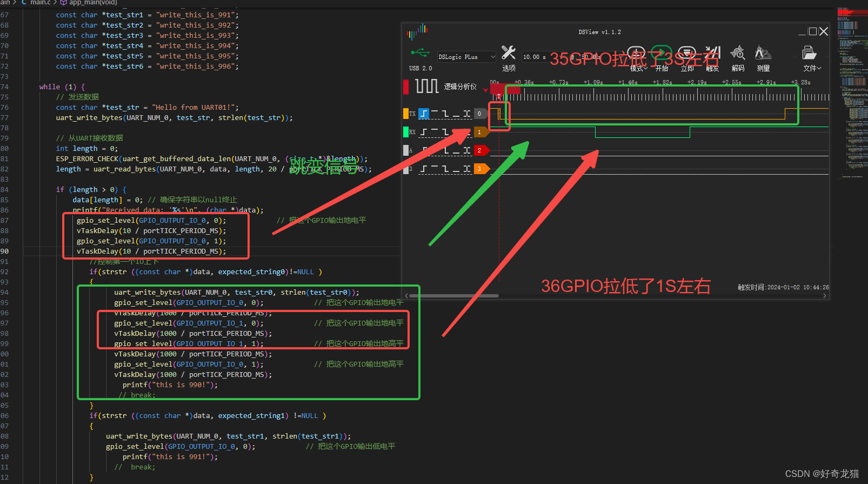This screenshot has width=868, height=484.
Task: Click DSView horizontal scrollbar left arrow
Action: coord(407,296)
